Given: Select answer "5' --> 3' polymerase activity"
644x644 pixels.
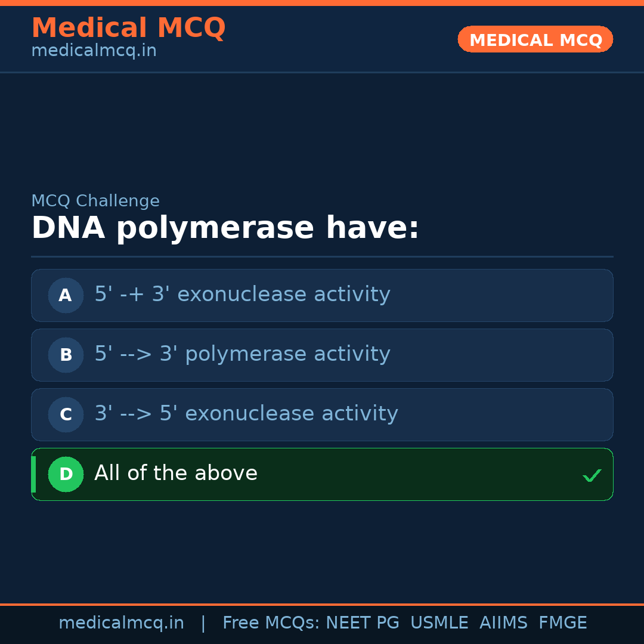Looking at the screenshot, I should coord(242,354).
